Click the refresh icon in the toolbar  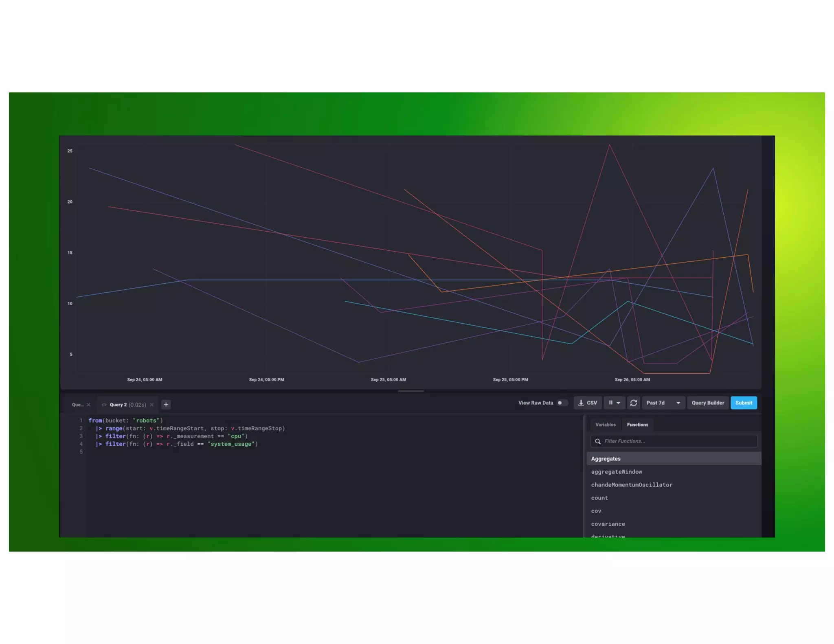pyautogui.click(x=633, y=403)
